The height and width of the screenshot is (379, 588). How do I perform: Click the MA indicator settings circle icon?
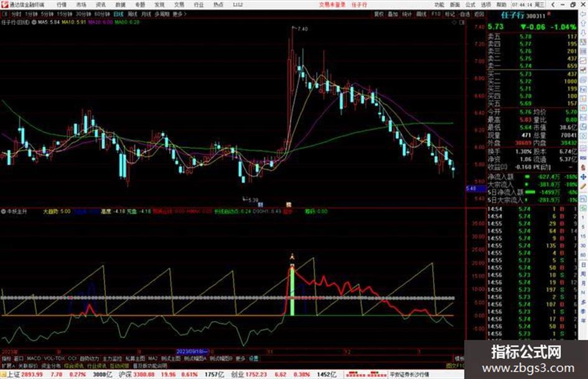click(x=34, y=22)
